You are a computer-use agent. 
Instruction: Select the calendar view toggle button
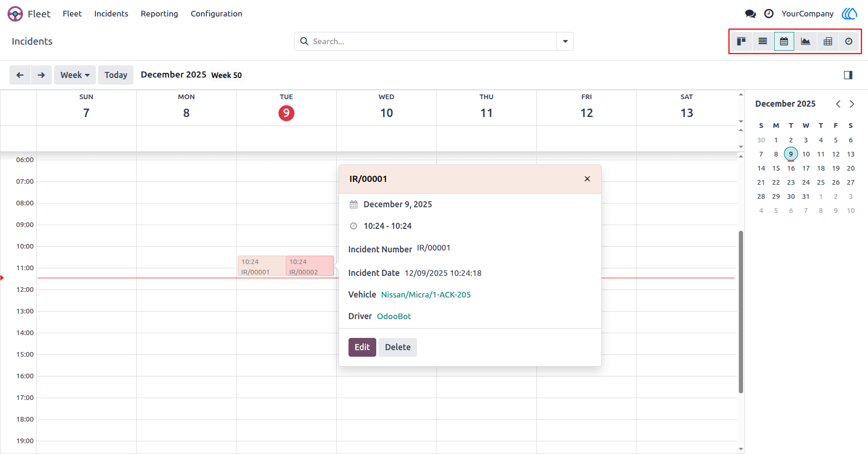(x=784, y=41)
